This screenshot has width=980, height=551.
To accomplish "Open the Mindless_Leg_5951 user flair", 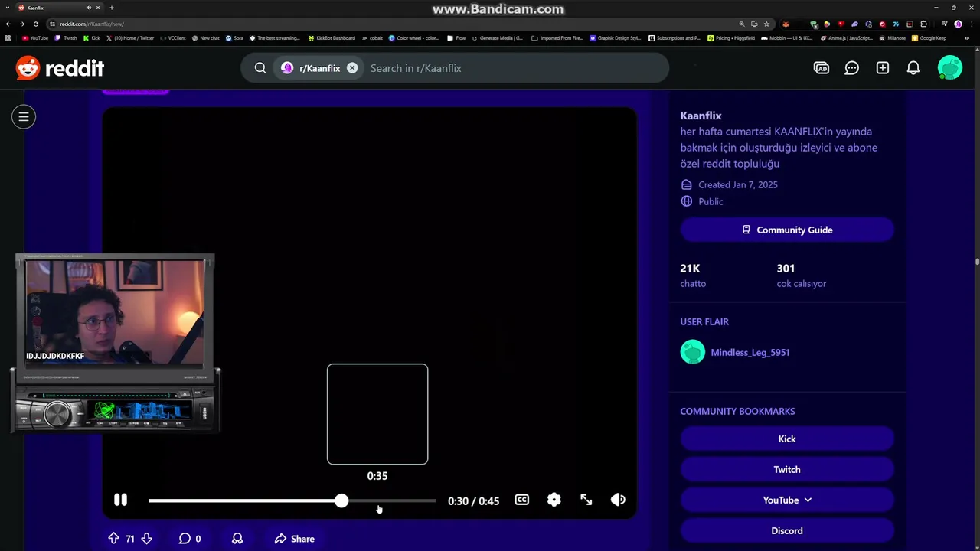I will (735, 352).
